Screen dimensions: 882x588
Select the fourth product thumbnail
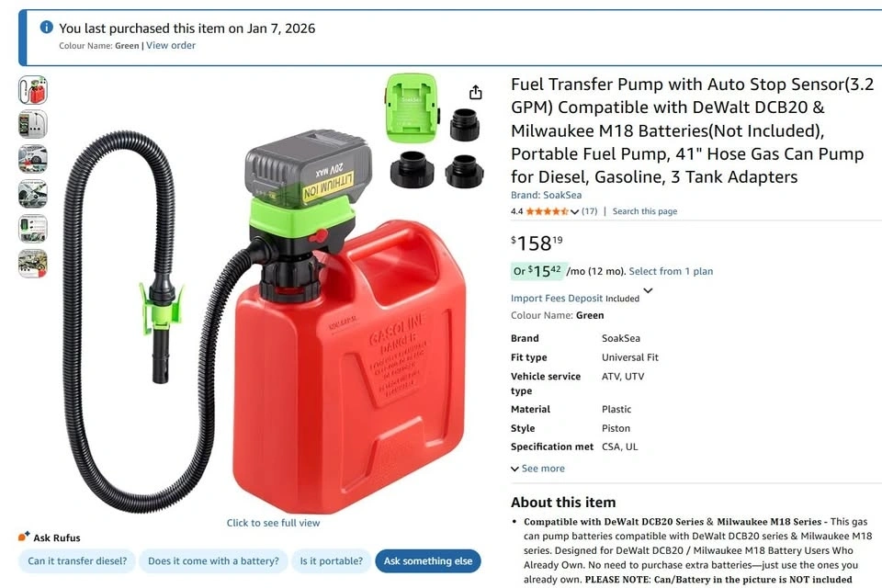[33, 194]
